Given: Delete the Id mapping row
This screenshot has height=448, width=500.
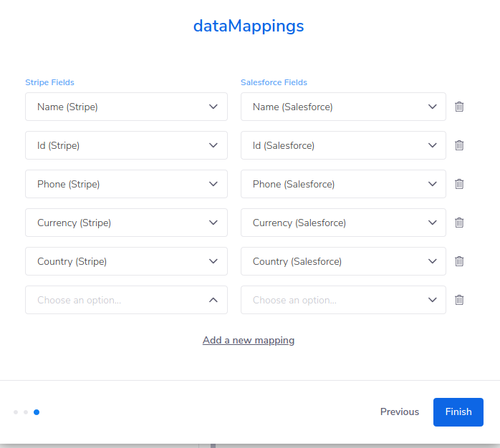Looking at the screenshot, I should click(x=459, y=145).
